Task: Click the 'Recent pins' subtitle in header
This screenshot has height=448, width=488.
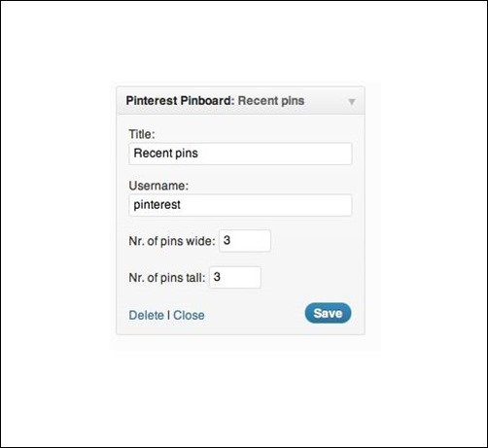Action: [x=271, y=101]
